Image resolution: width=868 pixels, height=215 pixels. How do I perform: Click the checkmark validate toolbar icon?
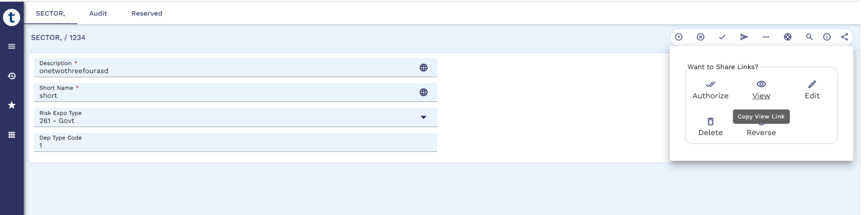point(722,37)
